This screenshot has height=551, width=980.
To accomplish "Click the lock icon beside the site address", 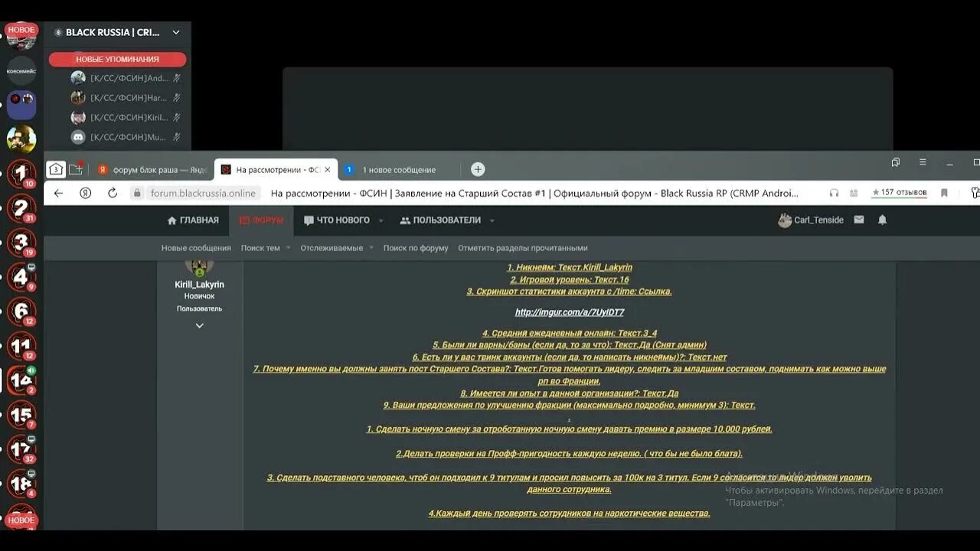I will [138, 193].
